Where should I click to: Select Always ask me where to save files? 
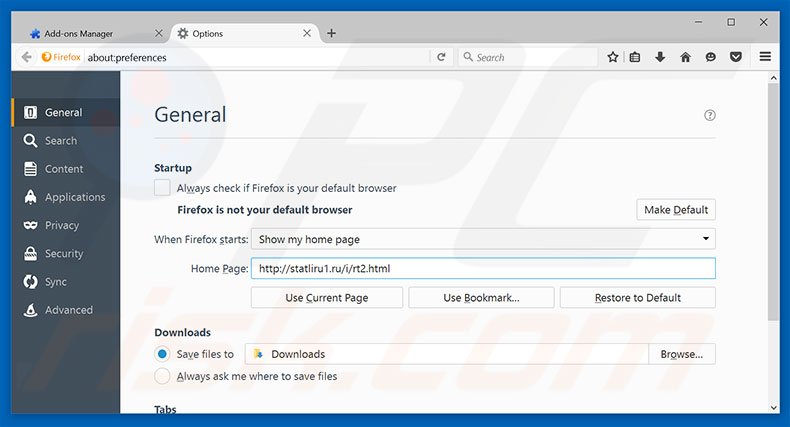(162, 376)
